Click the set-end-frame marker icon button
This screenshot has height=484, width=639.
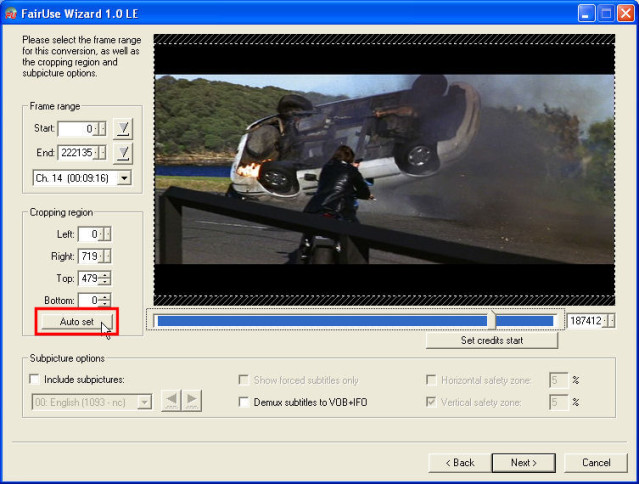point(123,153)
